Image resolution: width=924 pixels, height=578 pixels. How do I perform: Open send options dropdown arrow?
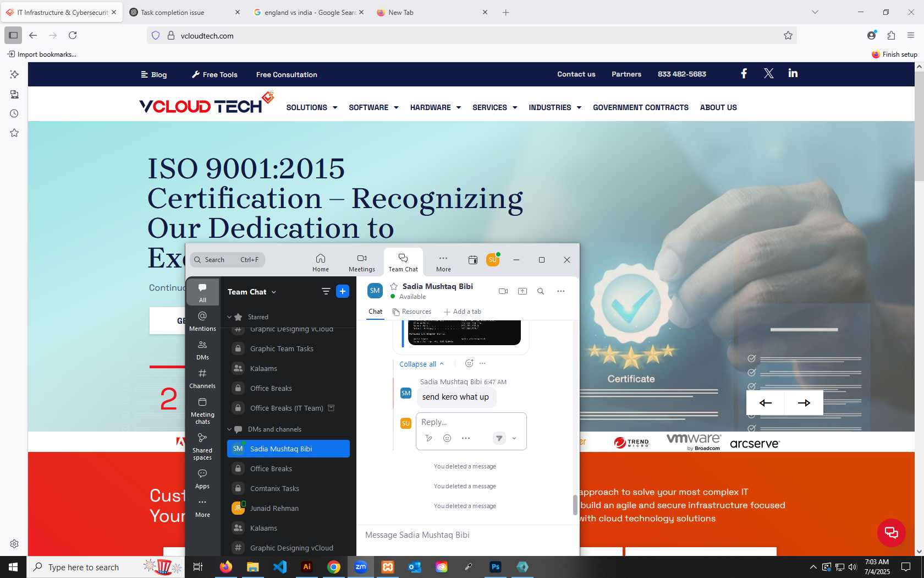pos(514,438)
